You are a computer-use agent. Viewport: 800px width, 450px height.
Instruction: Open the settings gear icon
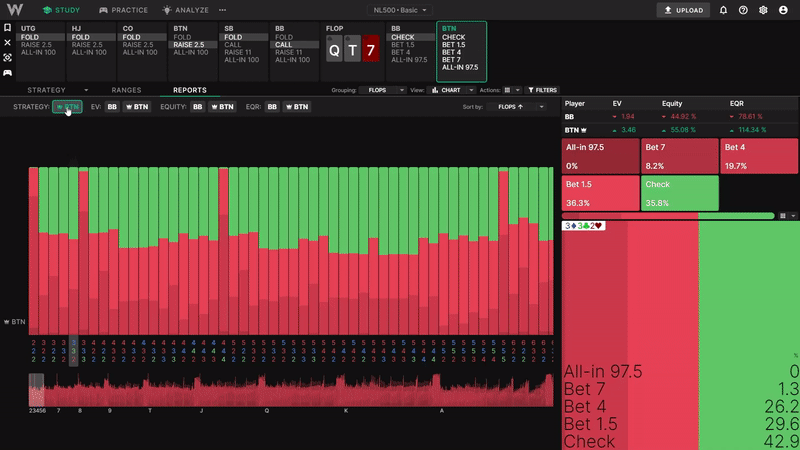763,10
